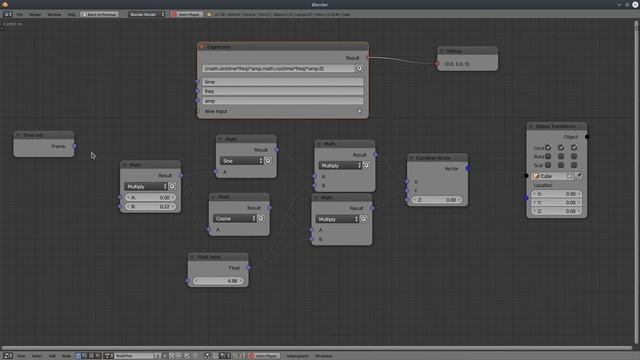Image resolution: width=640 pixels, height=360 pixels.
Task: Toggle second Scale checkbox in Object Transforms
Action: pos(561,165)
